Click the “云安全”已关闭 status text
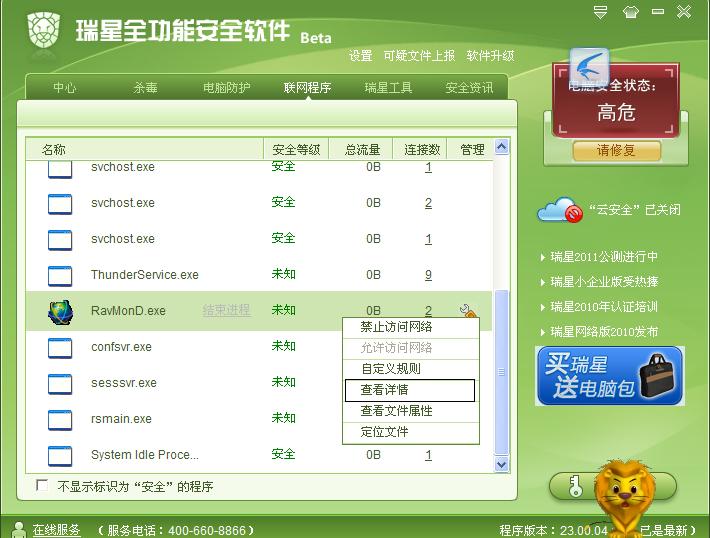Image resolution: width=710 pixels, height=538 pixels. pyautogui.click(x=634, y=210)
